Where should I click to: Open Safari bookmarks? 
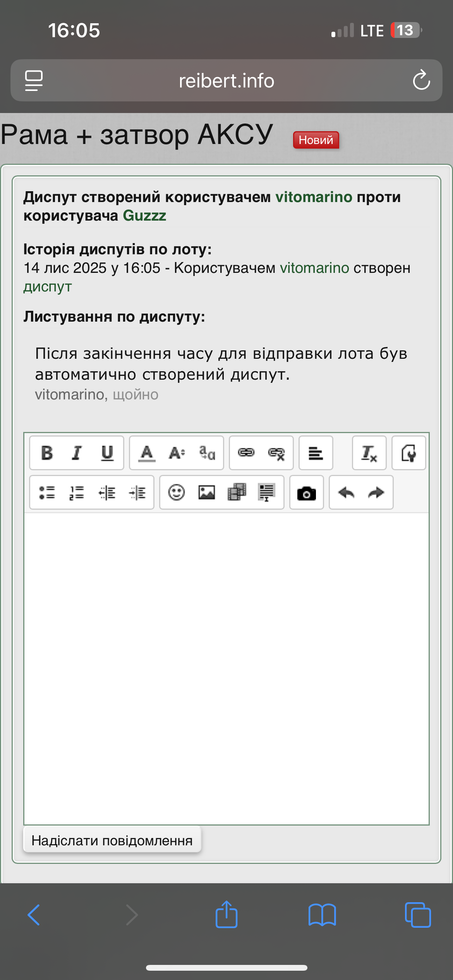322,915
